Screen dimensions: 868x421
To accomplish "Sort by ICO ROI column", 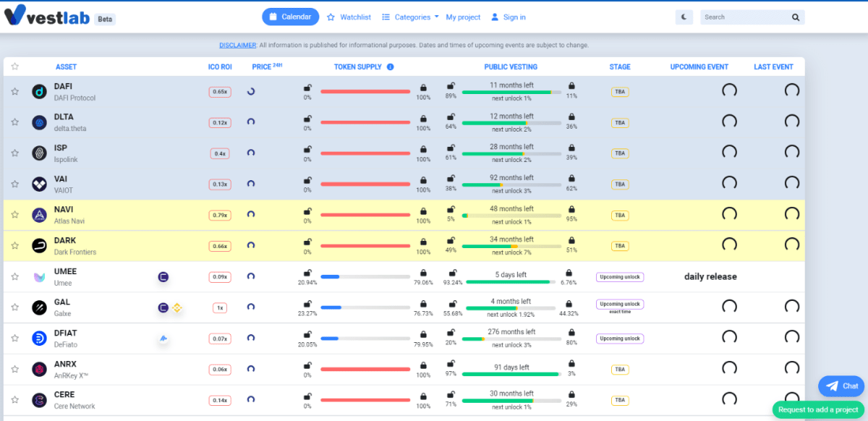I will click(220, 67).
